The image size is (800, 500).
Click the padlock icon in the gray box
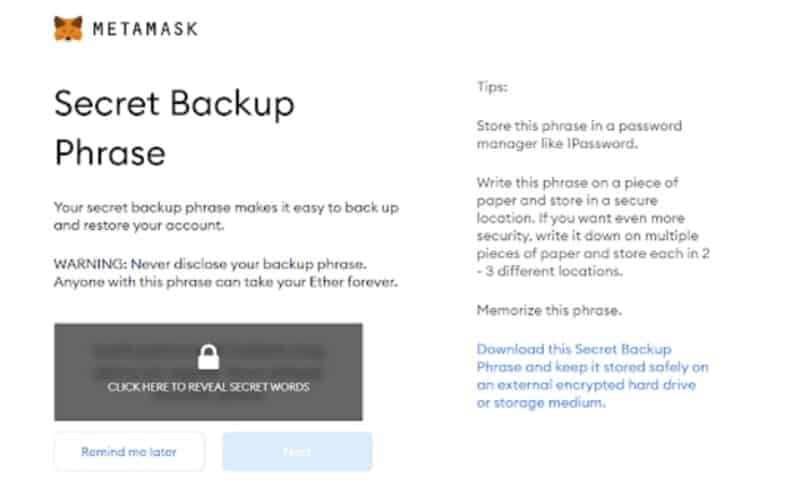(209, 357)
